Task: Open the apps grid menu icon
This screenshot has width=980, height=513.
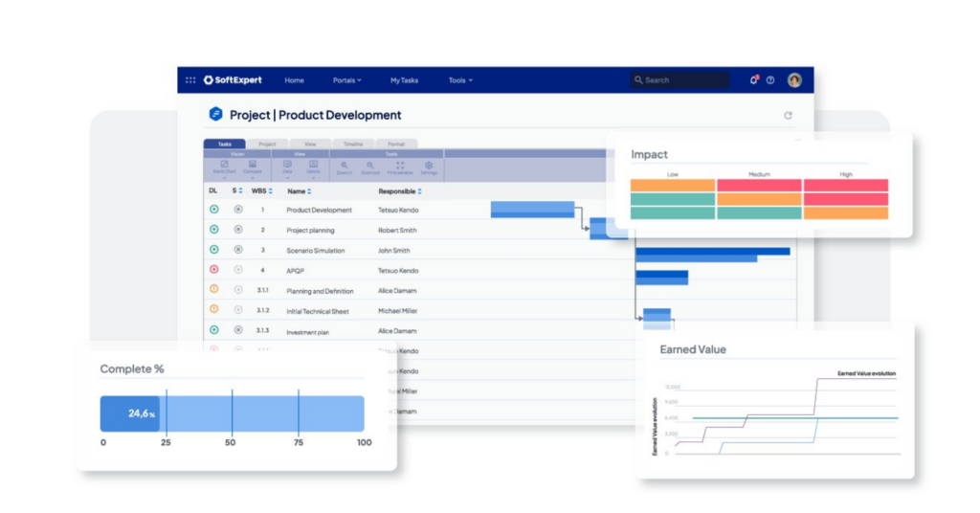Action: 190,80
